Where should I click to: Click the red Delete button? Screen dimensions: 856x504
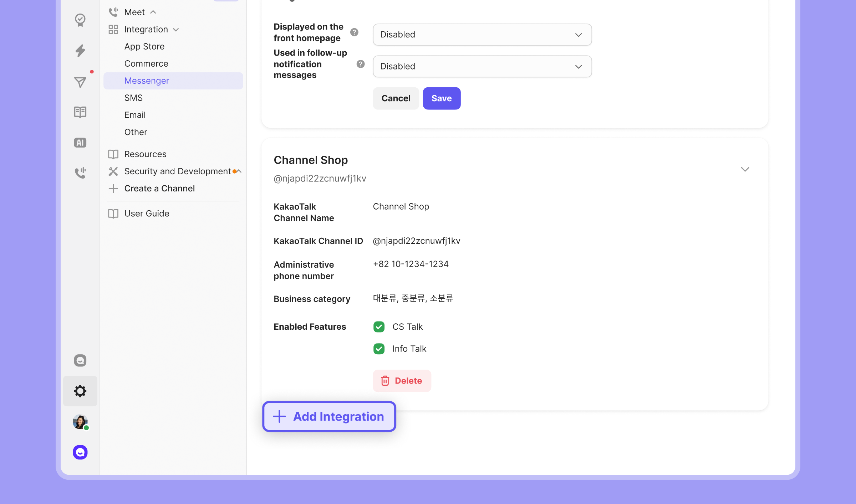click(x=402, y=381)
